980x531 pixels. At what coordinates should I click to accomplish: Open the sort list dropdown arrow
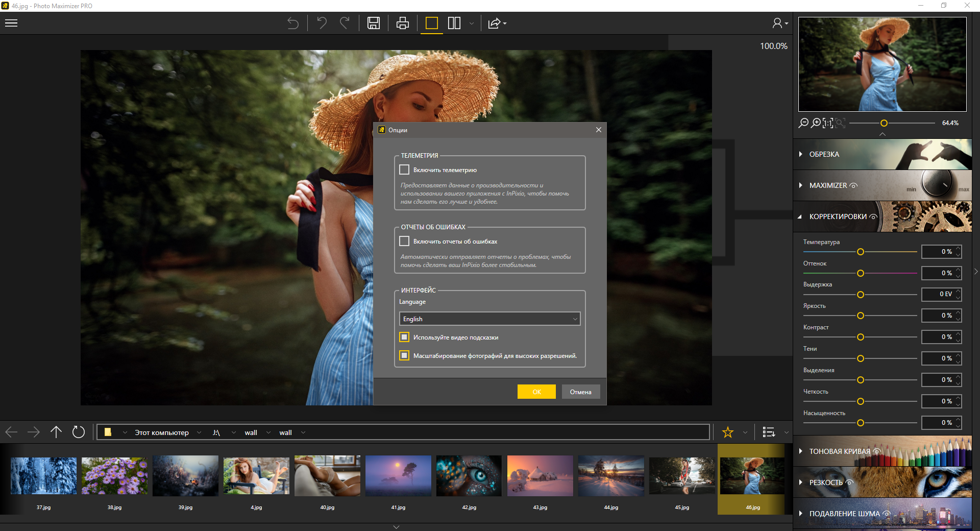(x=786, y=432)
